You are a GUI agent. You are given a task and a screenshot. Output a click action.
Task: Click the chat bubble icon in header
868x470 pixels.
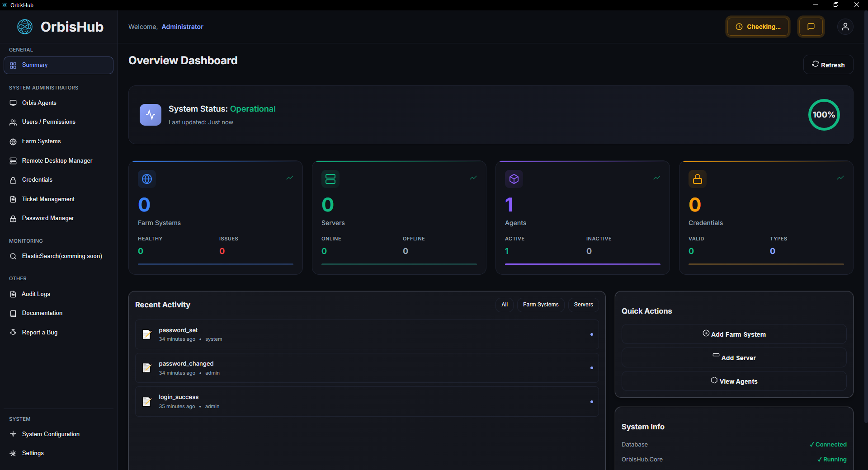[x=811, y=26]
